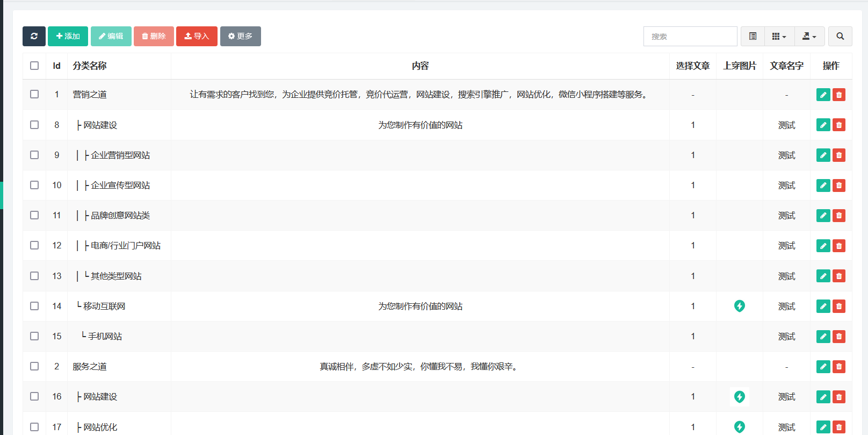The image size is (868, 435).
Task: Delete the 品牌创意网站类 row
Action: pos(839,215)
